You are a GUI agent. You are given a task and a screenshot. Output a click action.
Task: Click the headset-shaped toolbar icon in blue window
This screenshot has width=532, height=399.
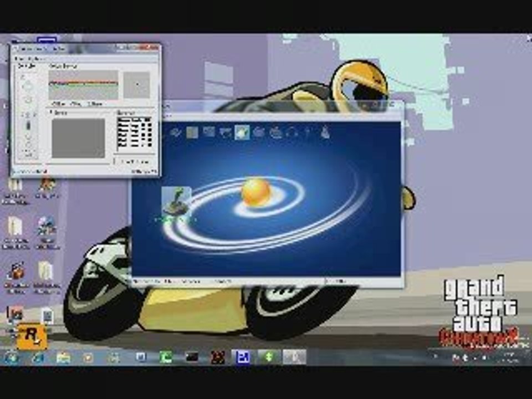tap(292, 132)
